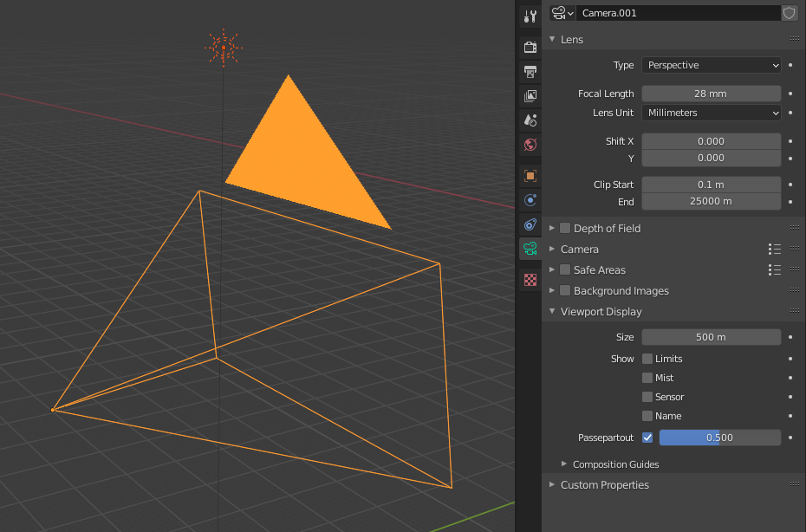Screen dimensions: 806x532
Task: Open the Render properties tab
Action: (530, 47)
